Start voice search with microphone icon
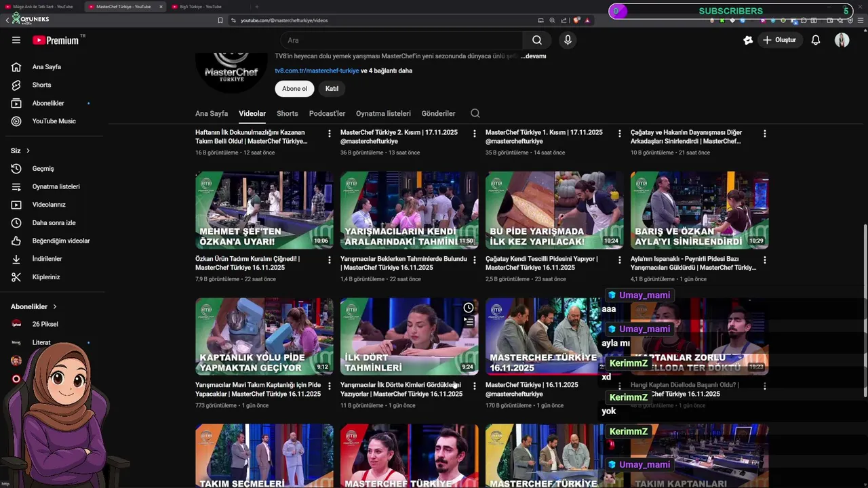Image resolution: width=868 pixels, height=488 pixels. coord(568,40)
